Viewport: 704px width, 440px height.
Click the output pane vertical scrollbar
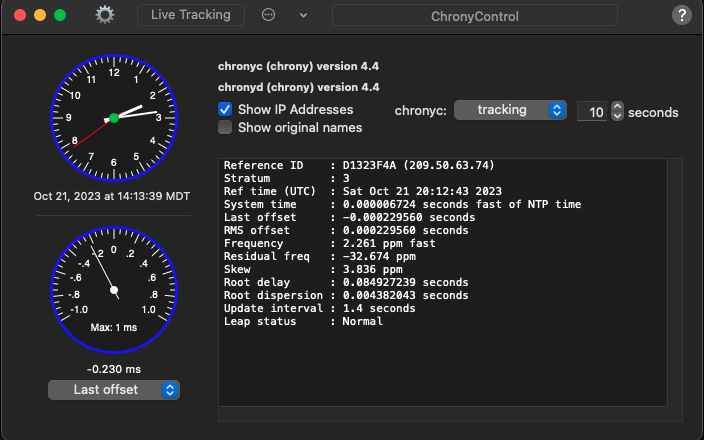(675, 282)
